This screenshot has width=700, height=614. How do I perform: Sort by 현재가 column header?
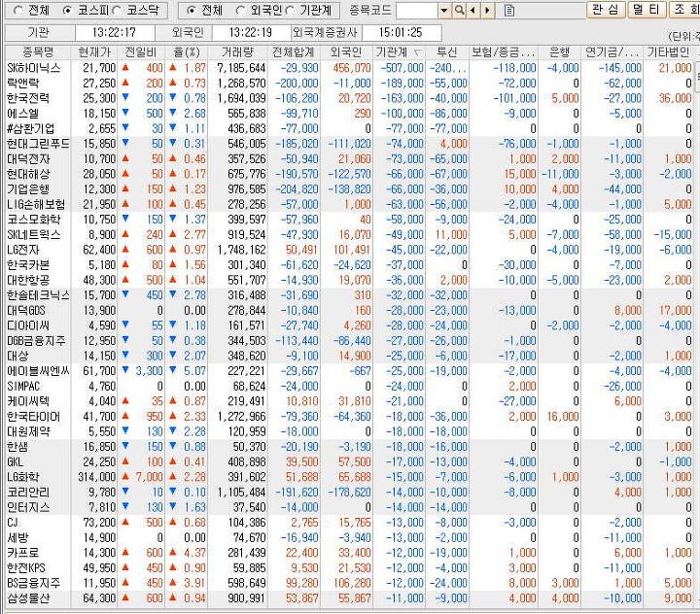[x=94, y=52]
